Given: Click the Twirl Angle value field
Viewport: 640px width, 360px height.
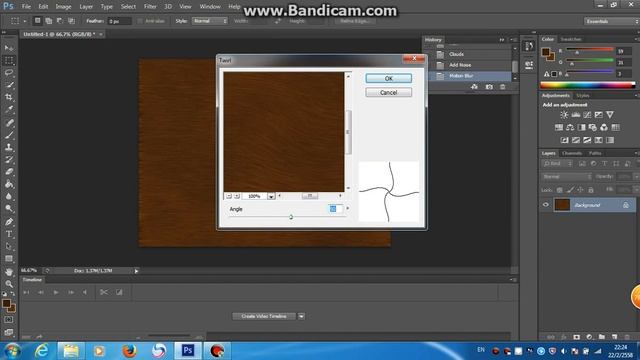Looking at the screenshot, I should [x=335, y=209].
